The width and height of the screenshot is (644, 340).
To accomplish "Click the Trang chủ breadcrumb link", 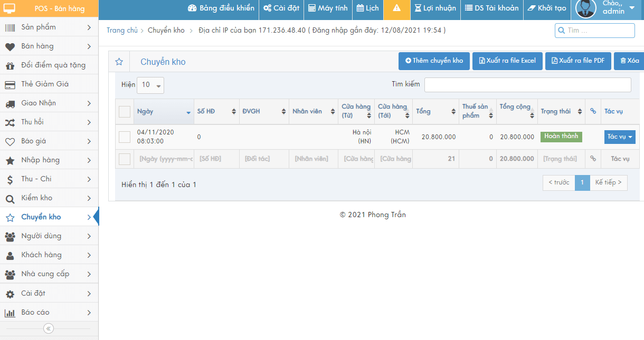I will [x=122, y=31].
